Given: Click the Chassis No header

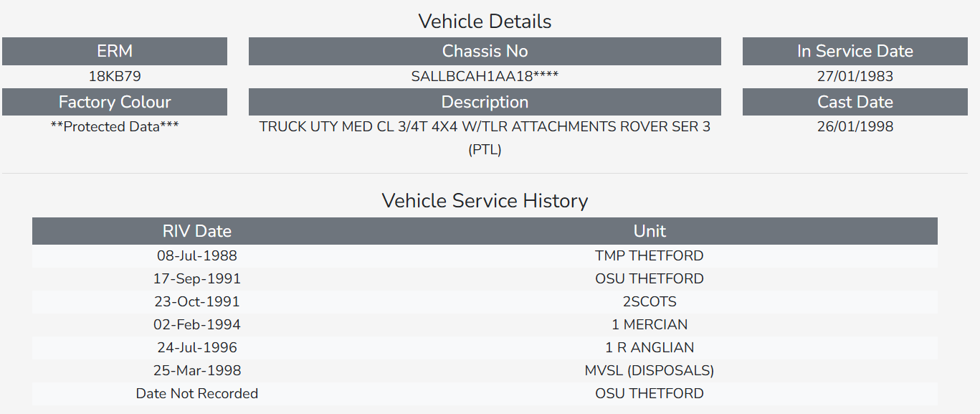Looking at the screenshot, I should [485, 51].
